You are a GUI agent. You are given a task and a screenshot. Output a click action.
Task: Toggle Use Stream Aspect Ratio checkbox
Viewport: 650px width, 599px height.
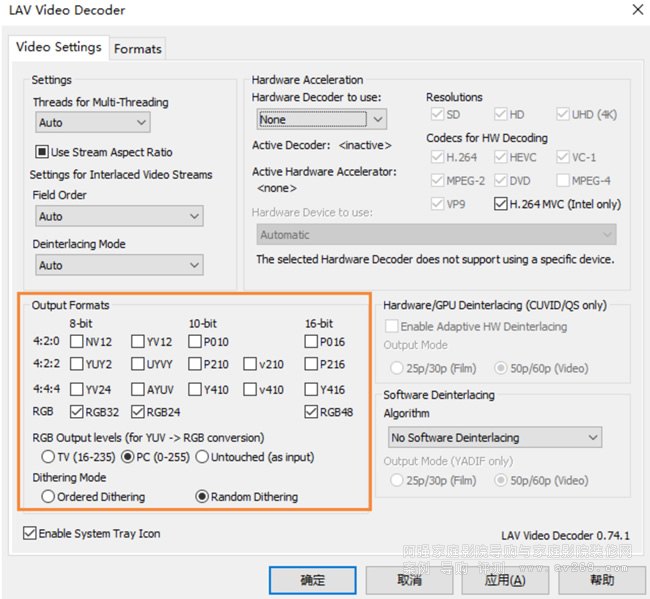click(x=43, y=152)
